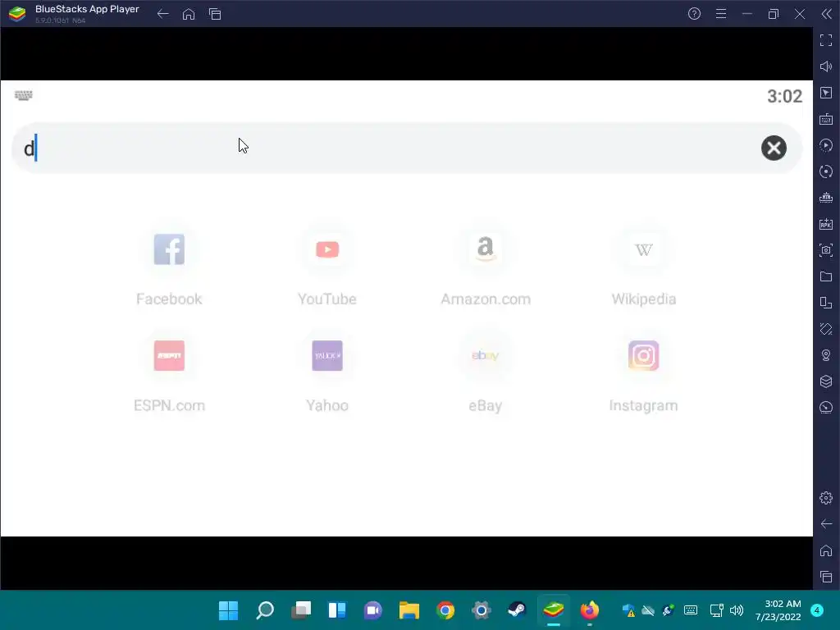
Task: Open taskbar clock showing 3:02 AM
Action: pos(778,610)
